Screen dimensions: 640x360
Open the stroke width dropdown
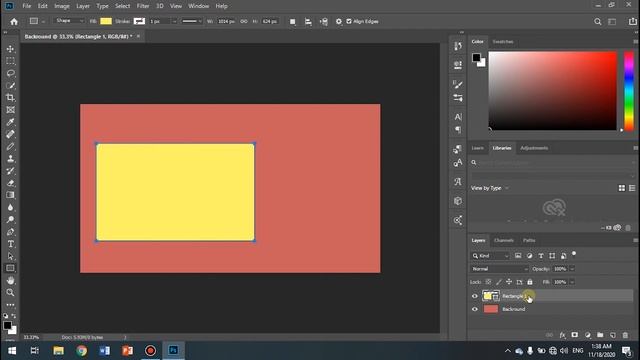pyautogui.click(x=174, y=21)
